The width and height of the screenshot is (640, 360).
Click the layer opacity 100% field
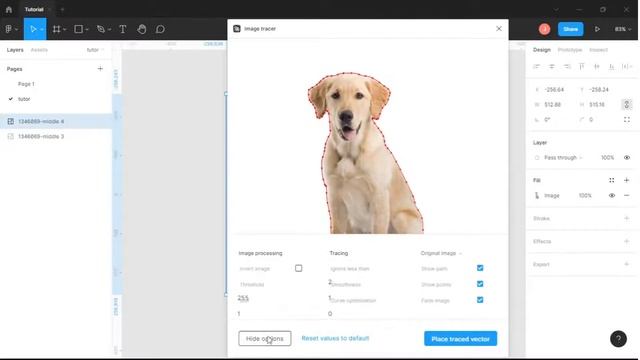607,158
